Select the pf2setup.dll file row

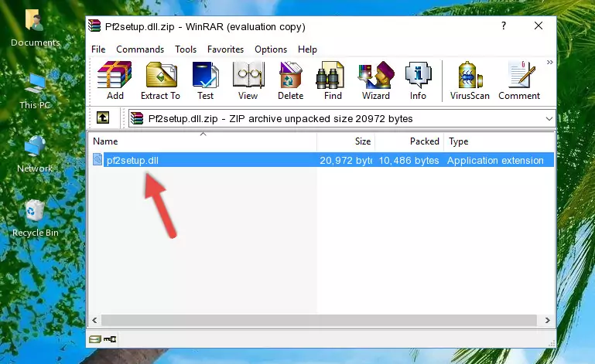pos(323,160)
